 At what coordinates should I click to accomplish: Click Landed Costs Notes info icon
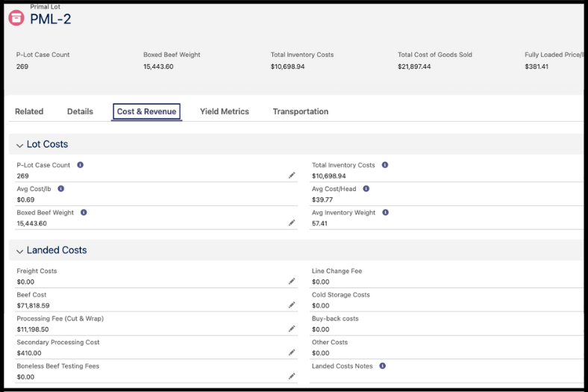tap(382, 366)
